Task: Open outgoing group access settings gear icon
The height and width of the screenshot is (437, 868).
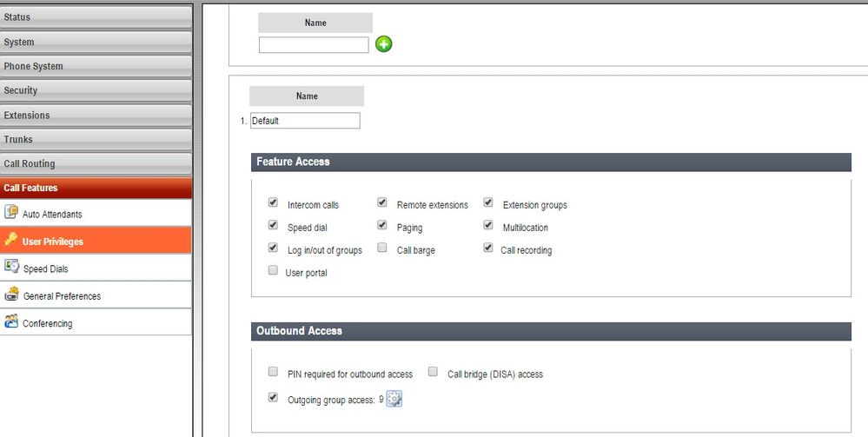Action: point(394,399)
